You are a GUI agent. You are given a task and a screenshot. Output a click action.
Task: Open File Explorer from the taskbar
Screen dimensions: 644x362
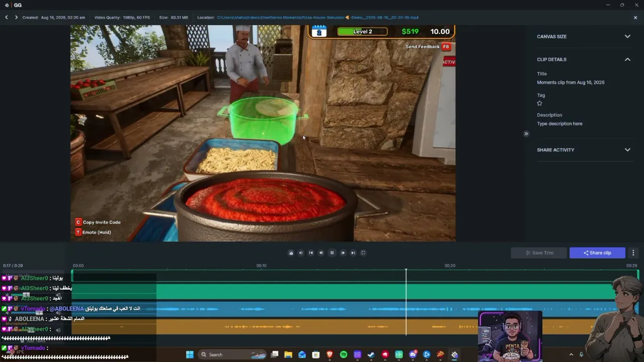tap(288, 354)
